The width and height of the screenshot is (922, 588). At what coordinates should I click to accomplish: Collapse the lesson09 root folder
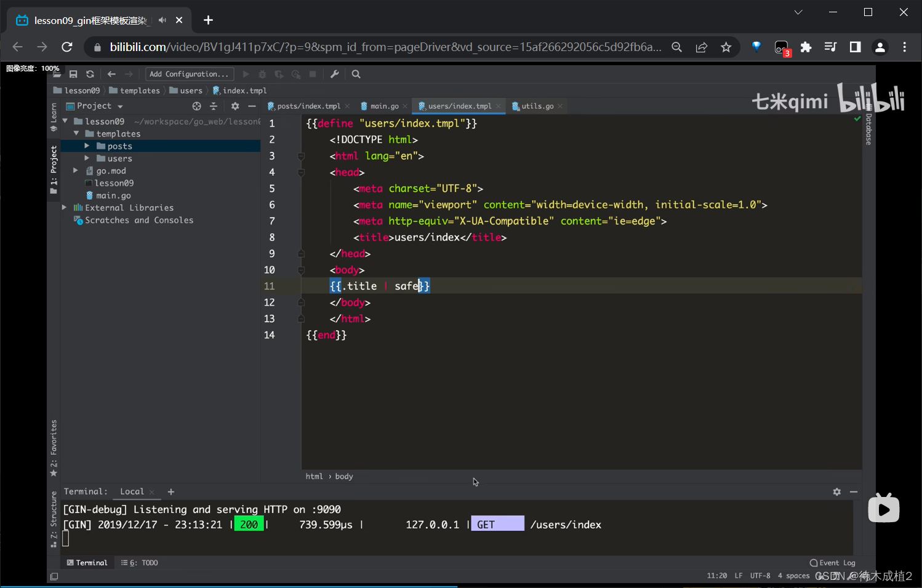[x=65, y=121]
